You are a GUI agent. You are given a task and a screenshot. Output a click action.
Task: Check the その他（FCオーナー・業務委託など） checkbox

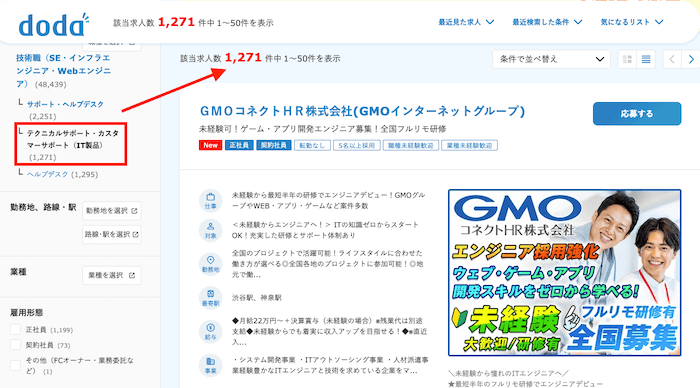pos(16,365)
